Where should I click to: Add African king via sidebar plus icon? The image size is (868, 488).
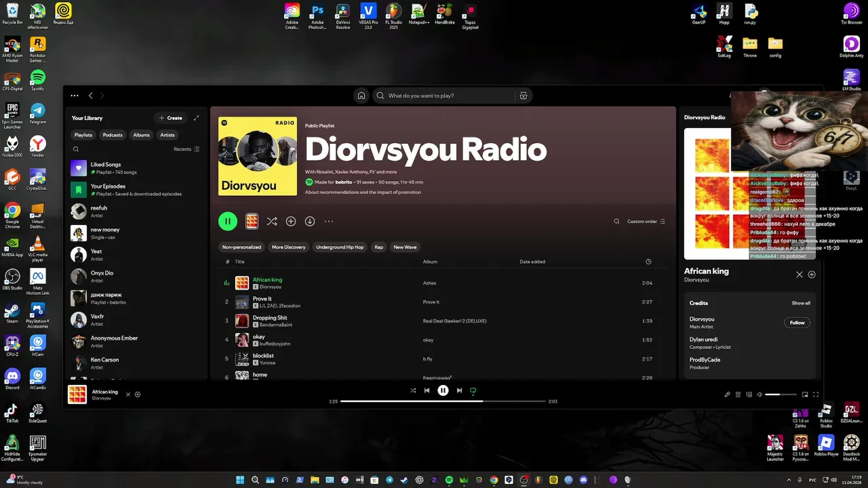point(812,274)
